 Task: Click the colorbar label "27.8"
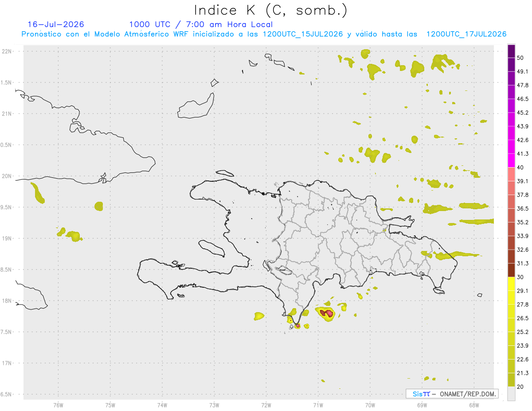click(x=523, y=305)
